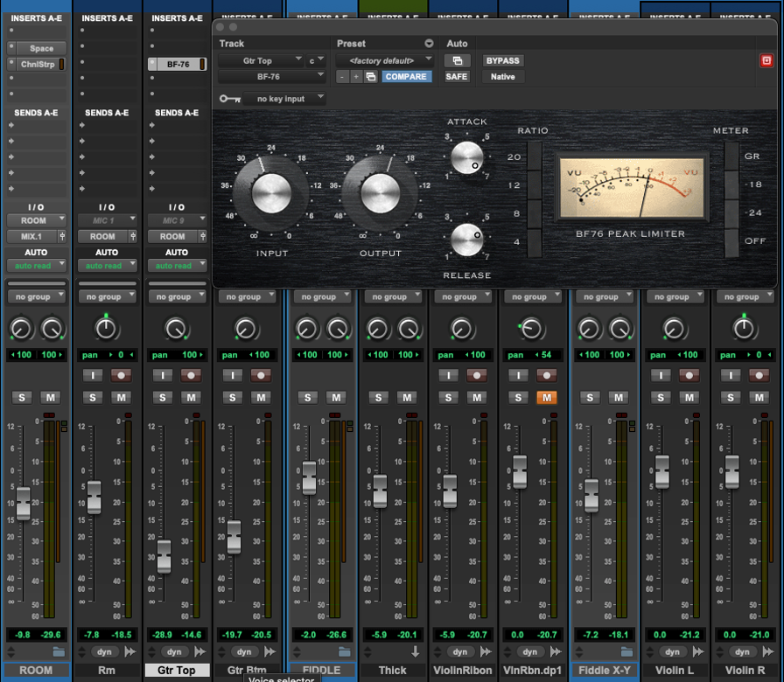Select next preset with plus button
This screenshot has height=682, width=784.
coord(356,76)
